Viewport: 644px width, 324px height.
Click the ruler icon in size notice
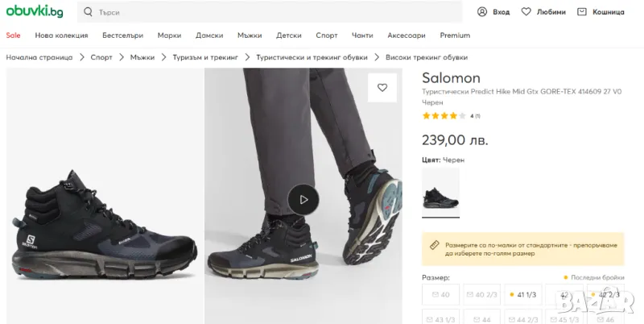435,245
